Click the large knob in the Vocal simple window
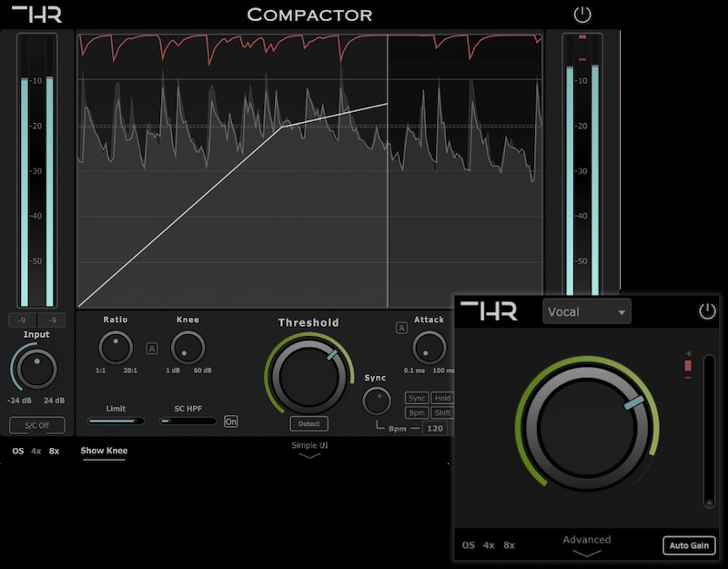Screen dimensions: 728x569 tap(587, 427)
